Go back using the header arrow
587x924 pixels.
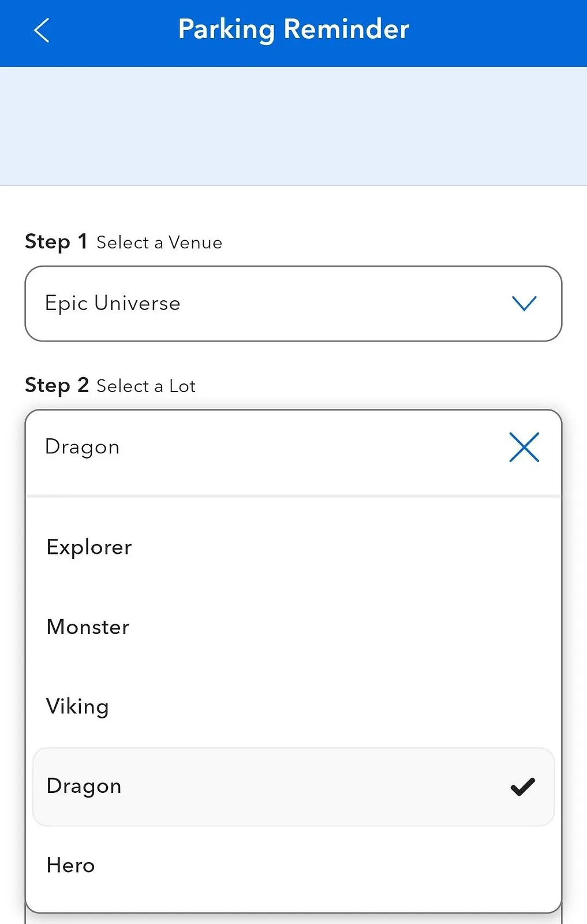coord(42,31)
